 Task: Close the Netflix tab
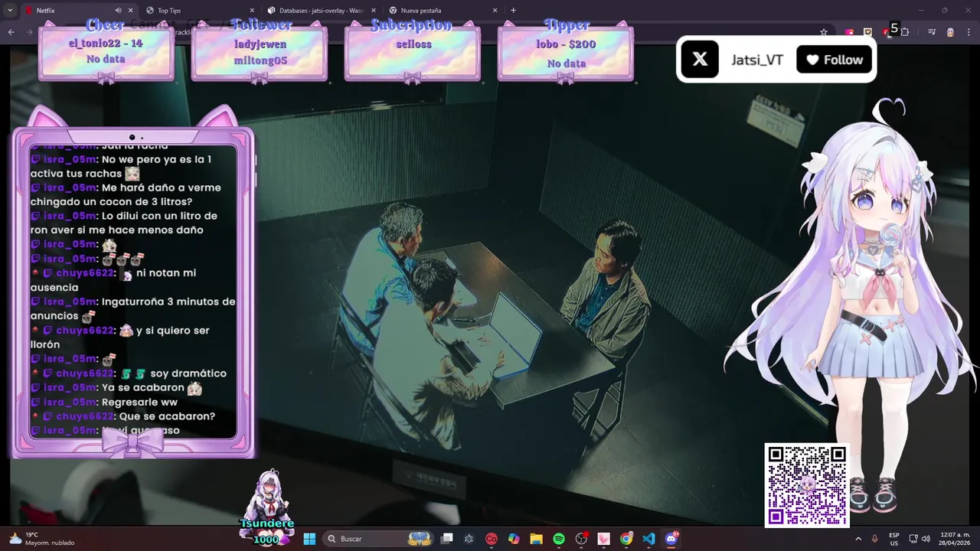pyautogui.click(x=131, y=11)
